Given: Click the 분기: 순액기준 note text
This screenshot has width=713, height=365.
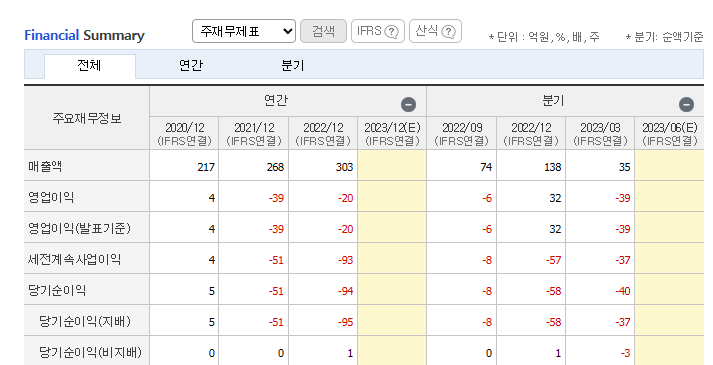Looking at the screenshot, I should (664, 37).
